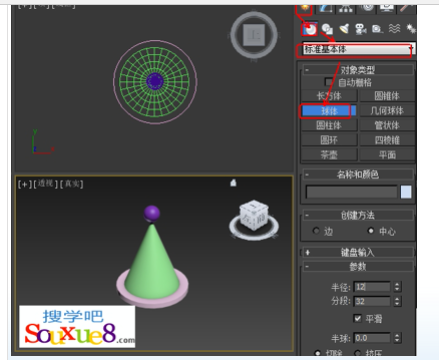Click the 圆锥体 cone button
The width and height of the screenshot is (439, 360).
point(387,96)
